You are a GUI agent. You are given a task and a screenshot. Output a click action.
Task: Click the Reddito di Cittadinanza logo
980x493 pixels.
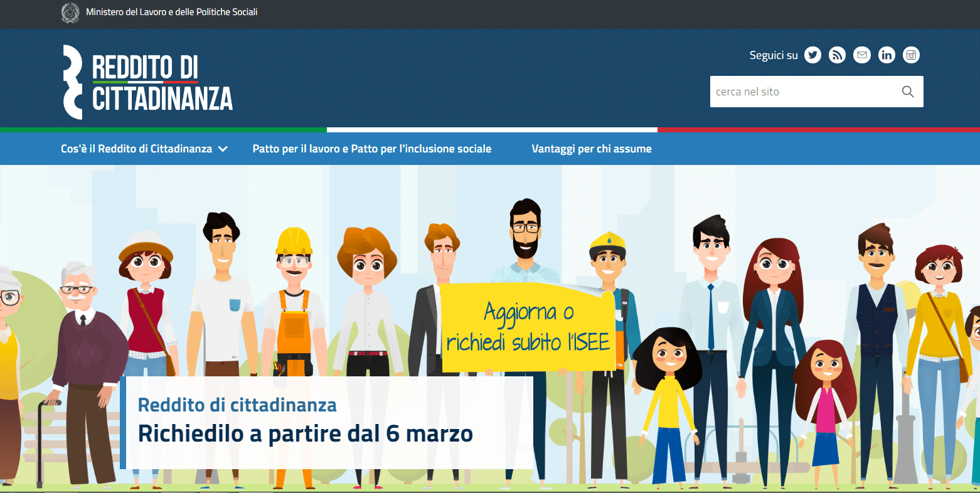click(148, 82)
